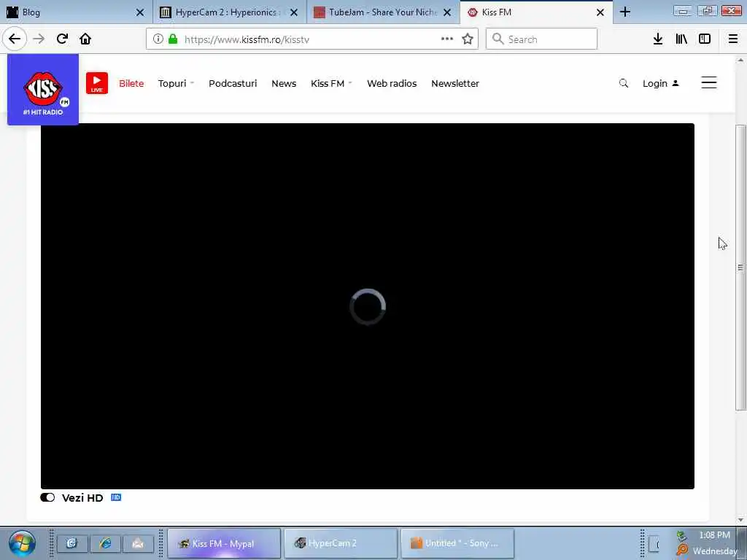Click Kiss FM - Mypal taskbar button
This screenshot has height=560, width=747.
tap(224, 543)
